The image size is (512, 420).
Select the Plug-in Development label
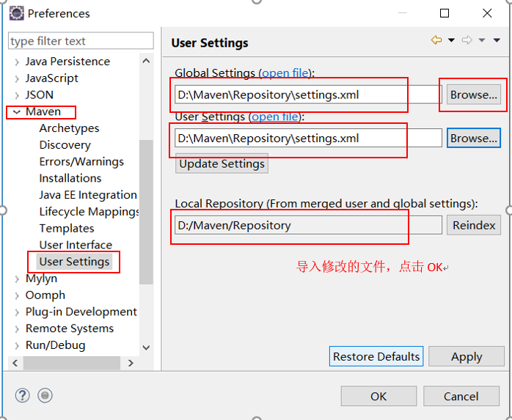point(81,312)
